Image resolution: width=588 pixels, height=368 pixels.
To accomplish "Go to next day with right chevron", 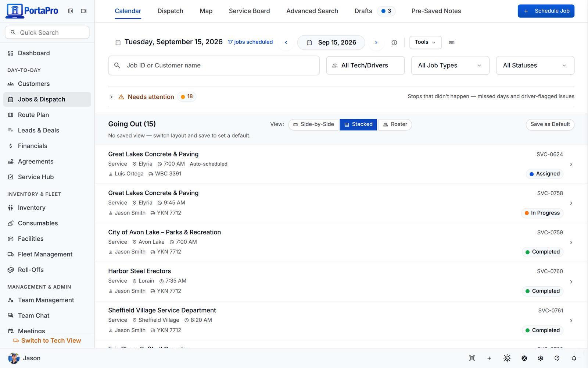I will (376, 43).
